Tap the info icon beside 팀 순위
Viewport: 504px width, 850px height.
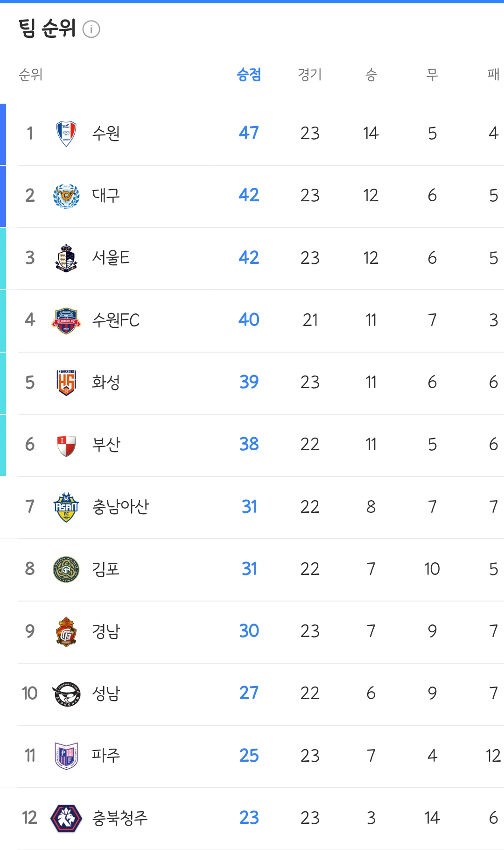click(x=91, y=29)
